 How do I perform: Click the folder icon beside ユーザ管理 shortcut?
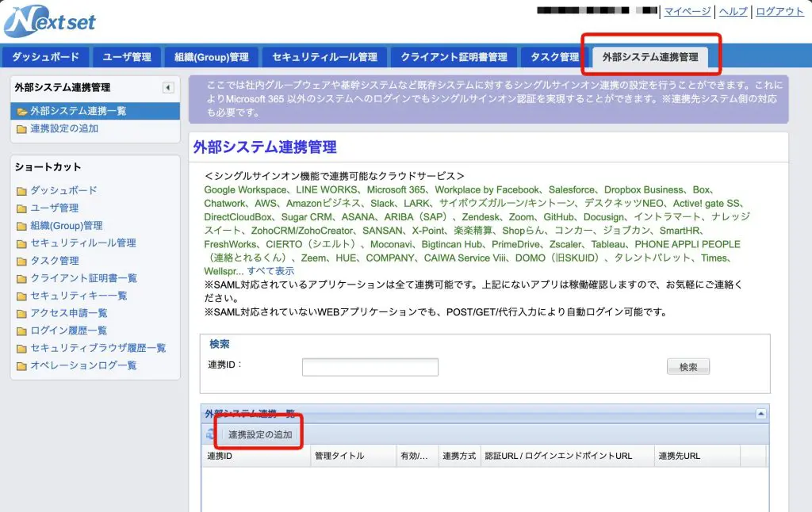coord(20,207)
